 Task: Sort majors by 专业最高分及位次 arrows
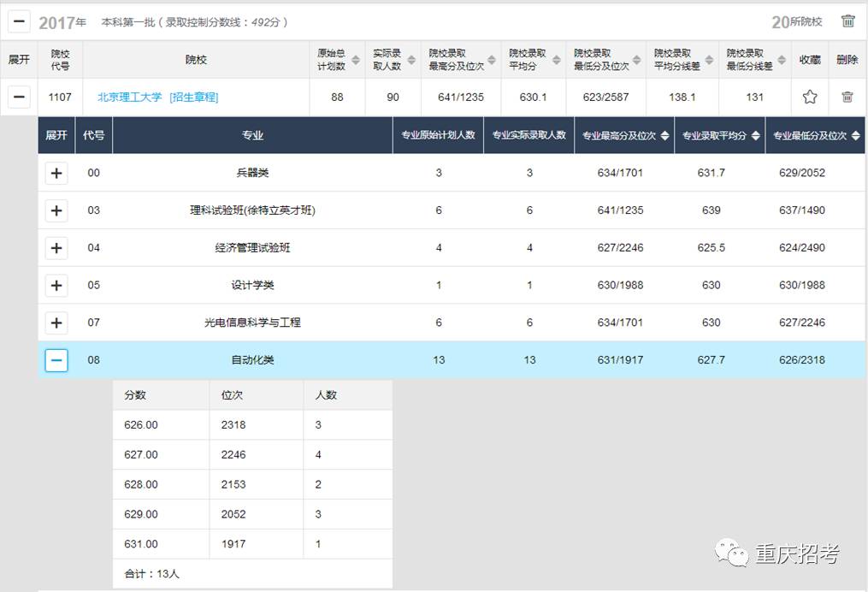(x=664, y=135)
